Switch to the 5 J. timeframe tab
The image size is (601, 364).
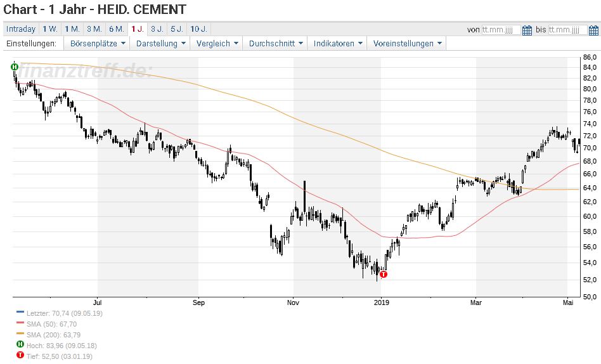tap(177, 29)
